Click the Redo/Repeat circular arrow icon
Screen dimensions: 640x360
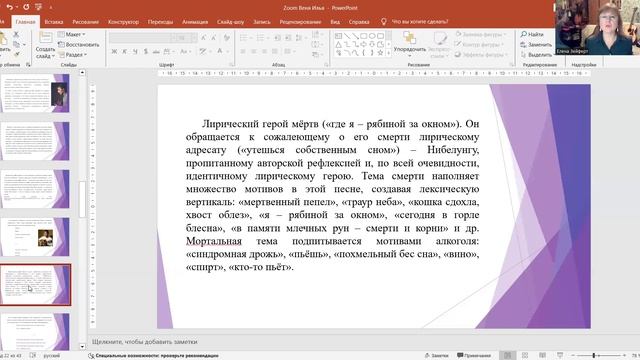(26, 7)
